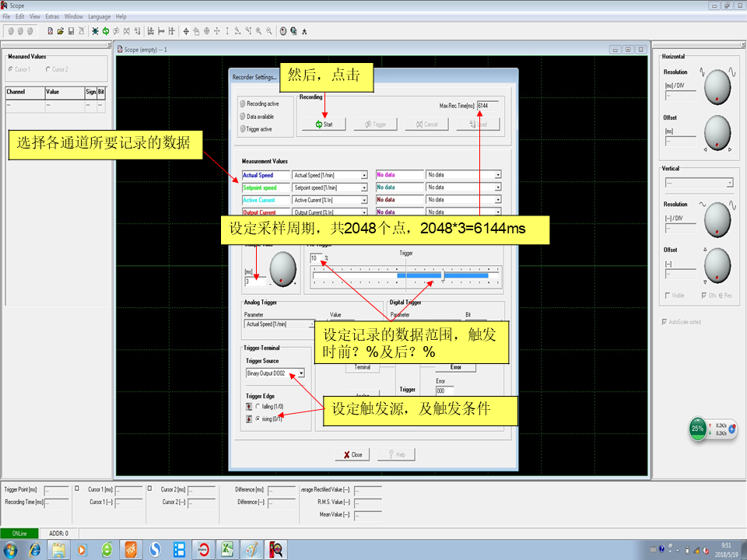Open the Extras menu
This screenshot has width=747, height=560.
click(52, 16)
